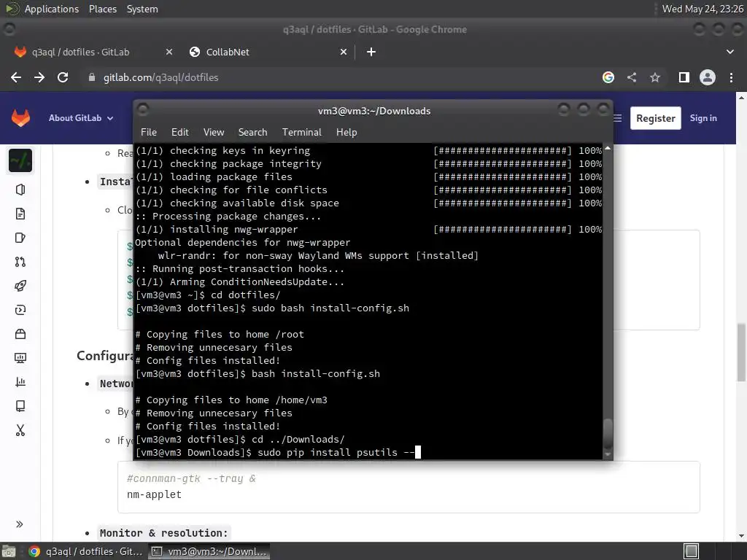Open GitLab hamburger menu behind terminal

pos(617,118)
